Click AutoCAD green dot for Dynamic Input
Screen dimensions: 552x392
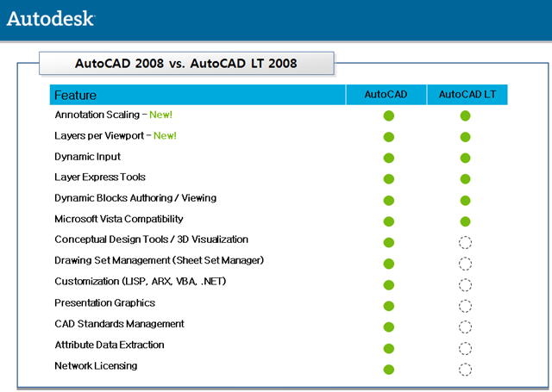(389, 159)
